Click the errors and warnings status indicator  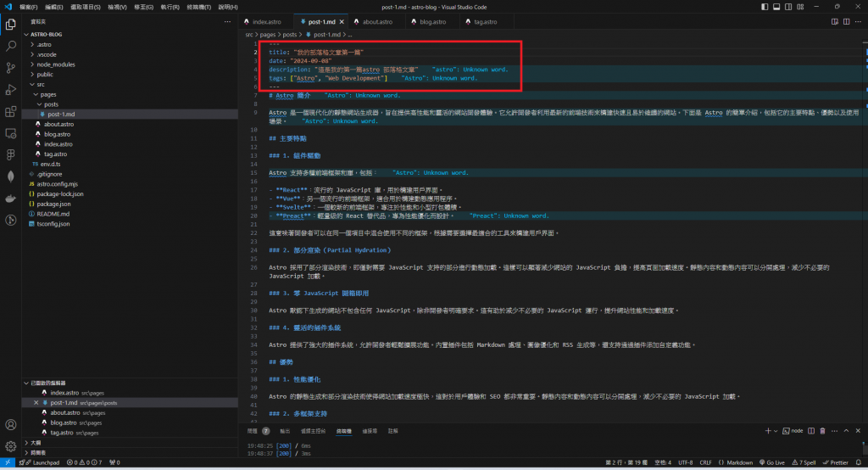85,462
